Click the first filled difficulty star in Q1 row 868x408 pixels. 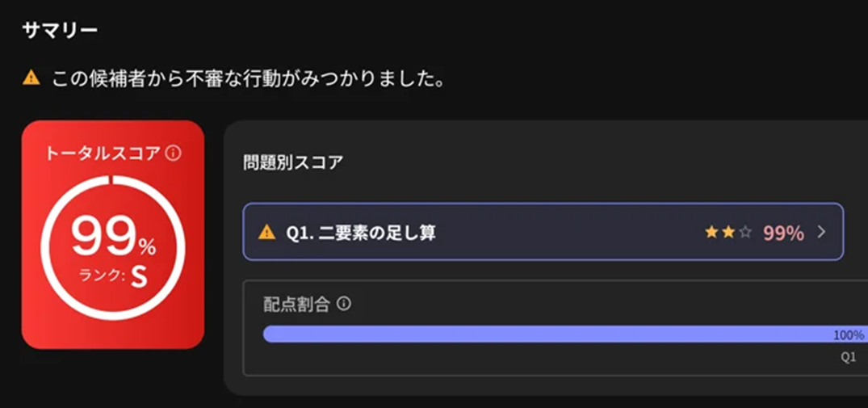(711, 233)
